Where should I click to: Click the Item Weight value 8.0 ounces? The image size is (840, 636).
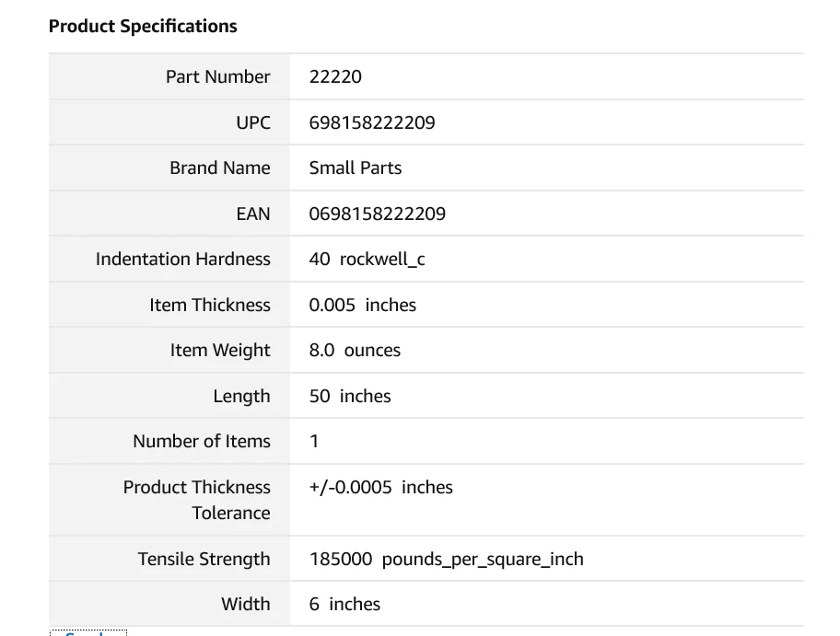tap(355, 351)
